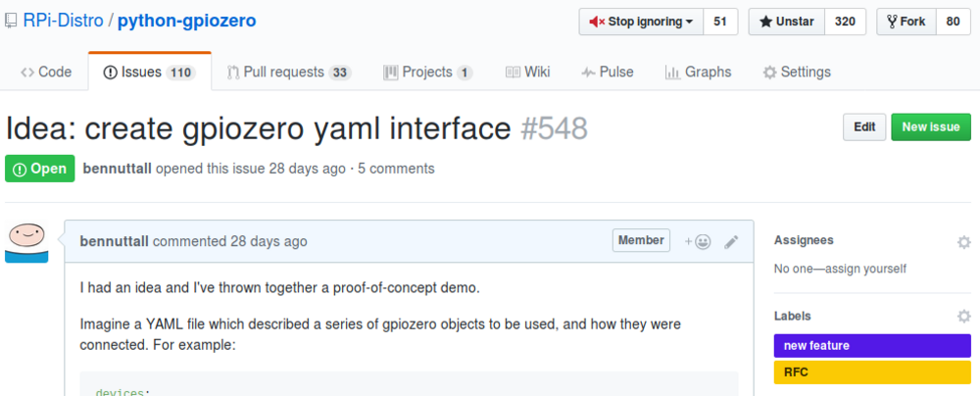The width and height of the screenshot is (980, 396).
Task: Open the Pulse tab
Action: (607, 72)
